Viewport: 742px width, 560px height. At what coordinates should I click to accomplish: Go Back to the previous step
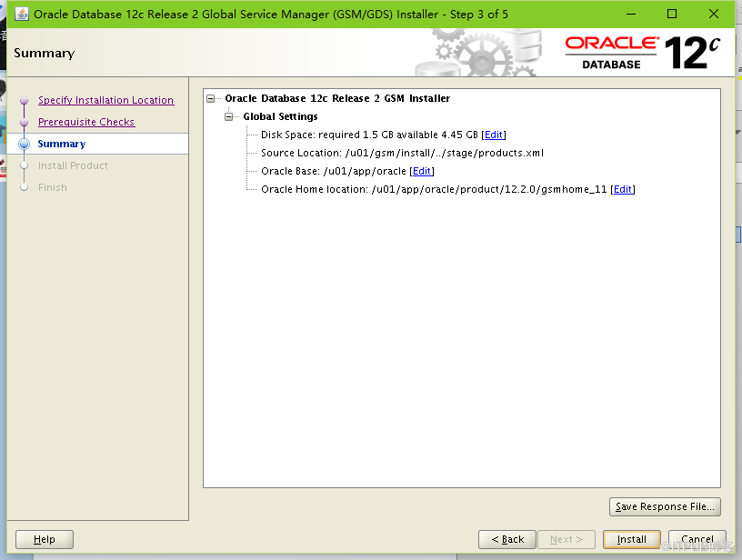click(507, 539)
